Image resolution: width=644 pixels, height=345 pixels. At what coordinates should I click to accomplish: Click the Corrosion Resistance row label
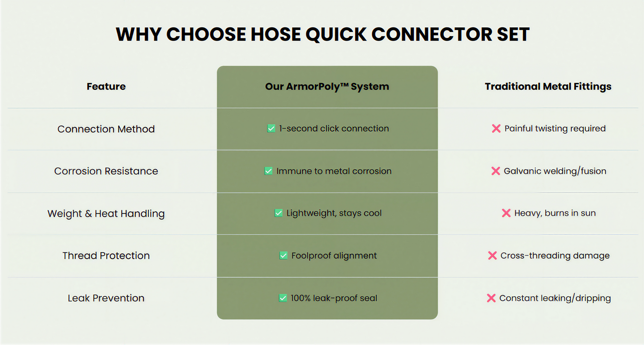pyautogui.click(x=106, y=171)
